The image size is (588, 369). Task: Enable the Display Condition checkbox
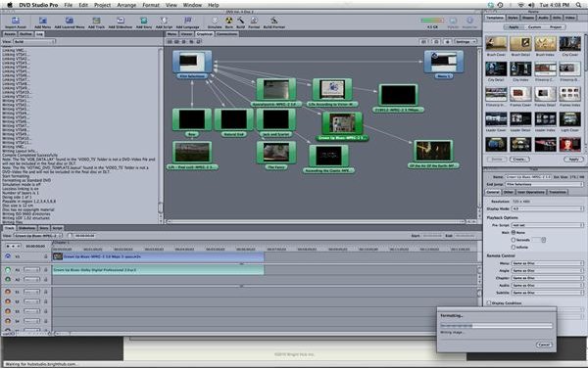[x=489, y=302]
